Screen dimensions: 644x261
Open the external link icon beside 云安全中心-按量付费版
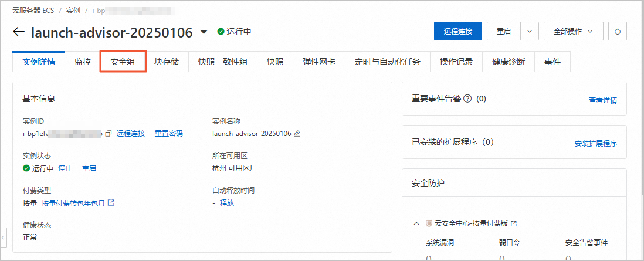click(513, 224)
